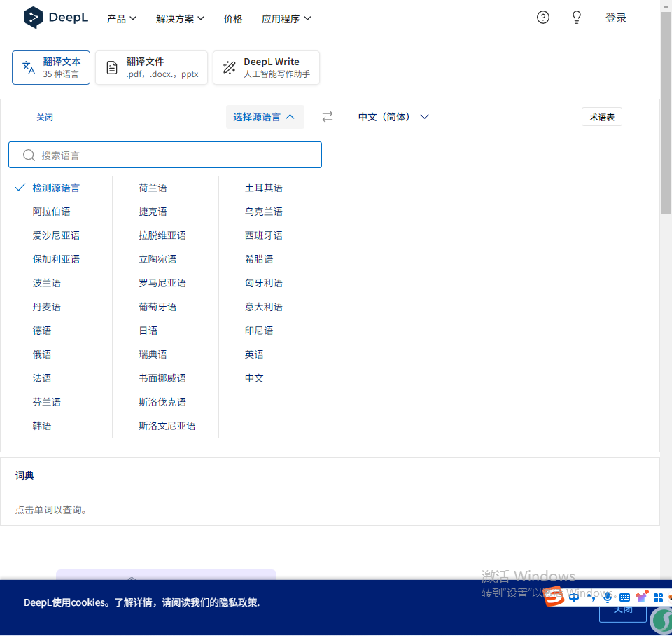Pick 罗马尼亚语 in the language list
The image size is (672, 636).
click(162, 282)
